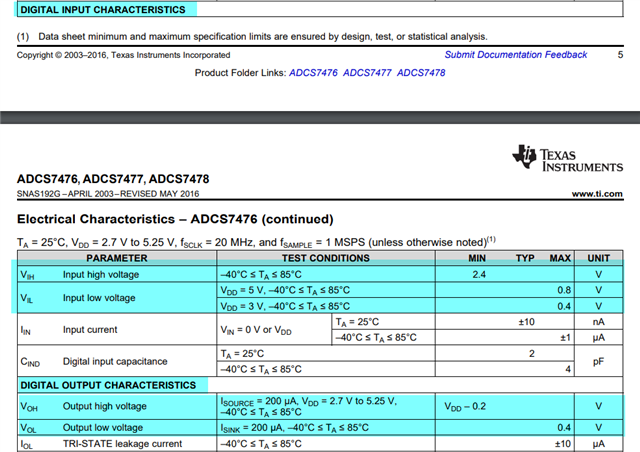The width and height of the screenshot is (640, 452).
Task: Click the MIN column header
Action: 477,258
